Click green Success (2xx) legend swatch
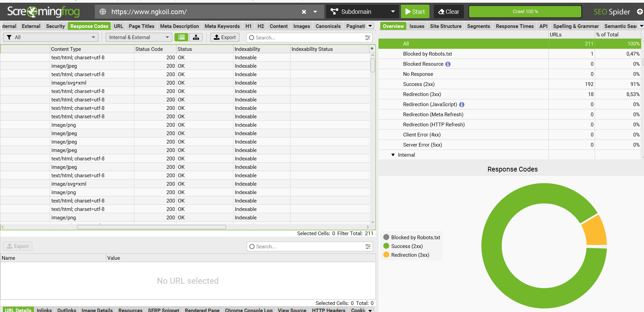The height and width of the screenshot is (312, 644). [386, 246]
